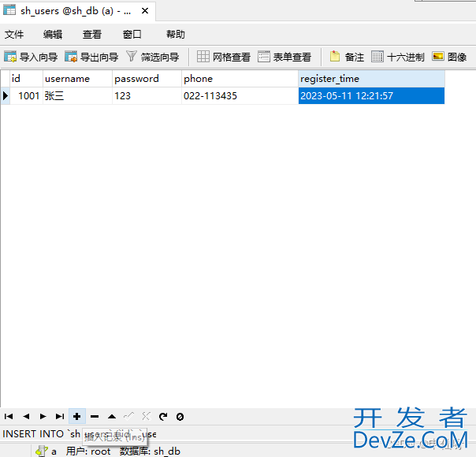Open the 帮助 menu
Viewport: 476px width, 457px height.
point(175,35)
